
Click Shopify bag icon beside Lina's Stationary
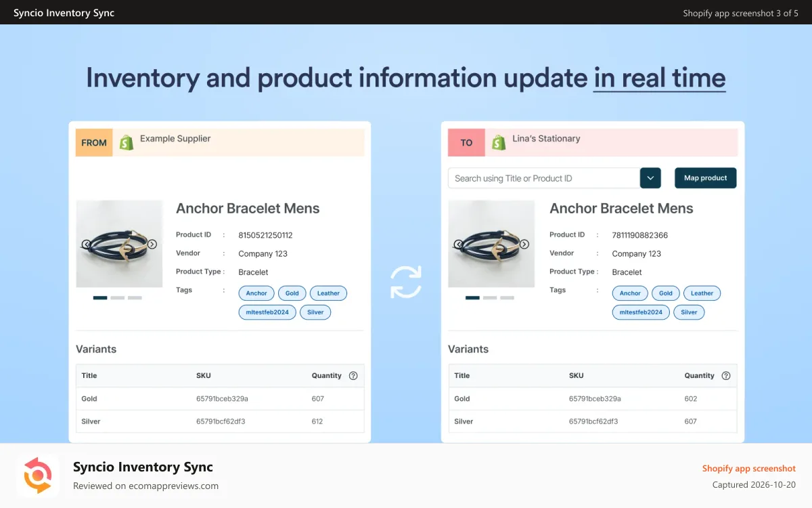click(499, 142)
